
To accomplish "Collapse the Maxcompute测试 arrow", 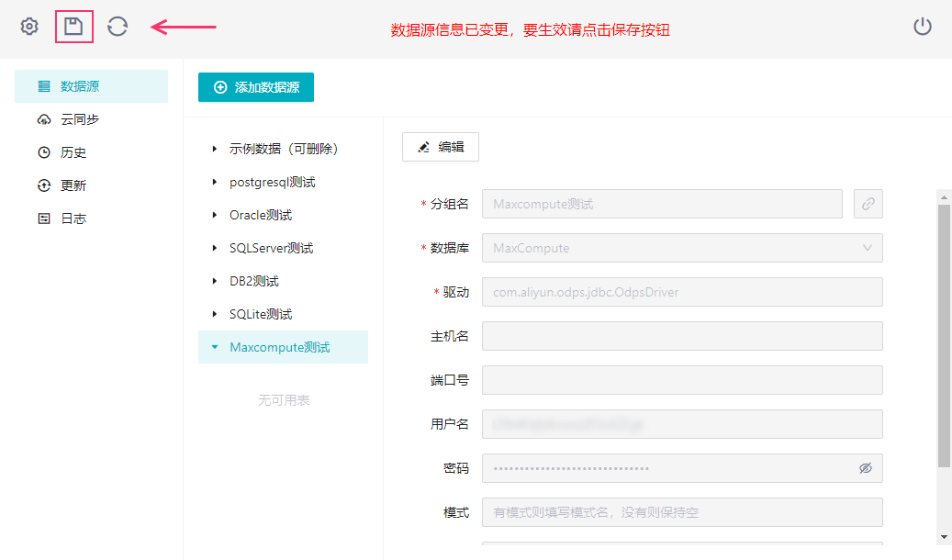I will pyautogui.click(x=214, y=347).
